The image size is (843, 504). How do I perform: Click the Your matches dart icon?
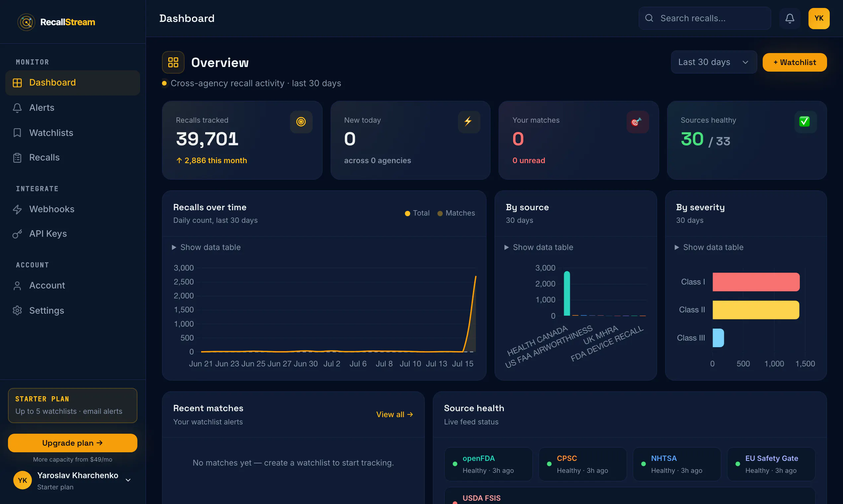point(637,122)
